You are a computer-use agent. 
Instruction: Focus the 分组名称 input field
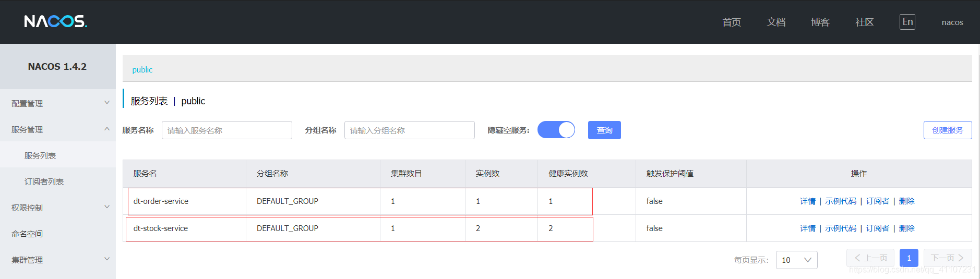point(410,130)
